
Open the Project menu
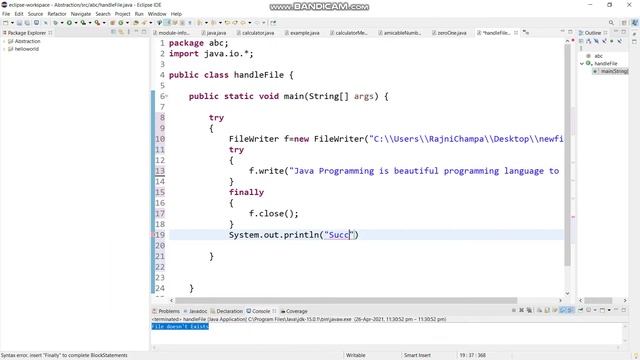tap(122, 14)
